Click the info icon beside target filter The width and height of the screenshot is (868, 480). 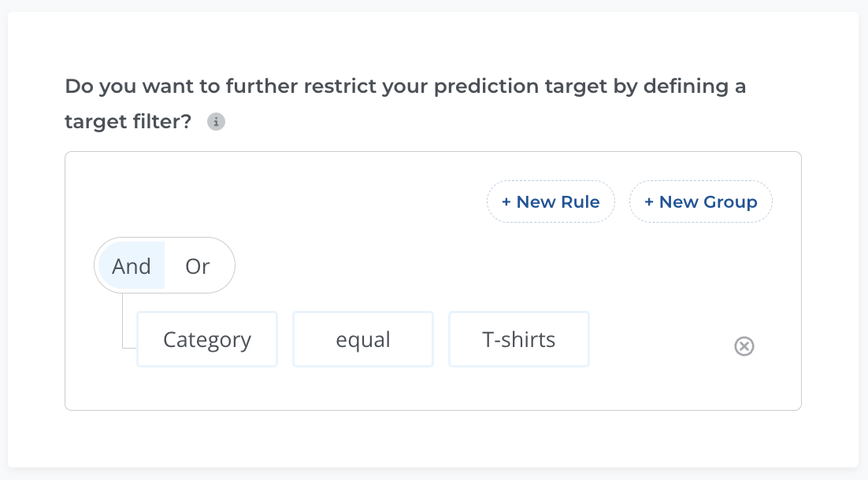pos(216,122)
